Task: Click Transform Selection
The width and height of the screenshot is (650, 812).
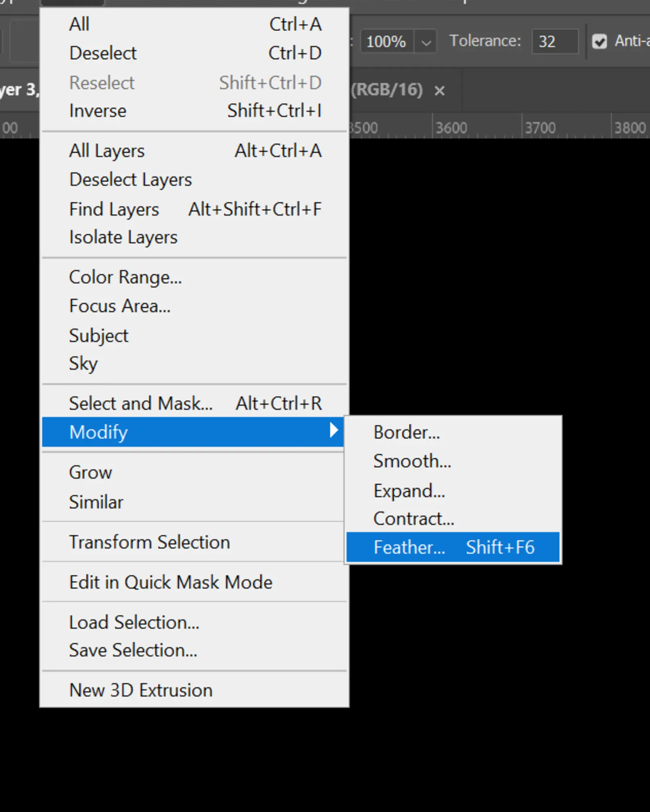Action: pos(150,542)
